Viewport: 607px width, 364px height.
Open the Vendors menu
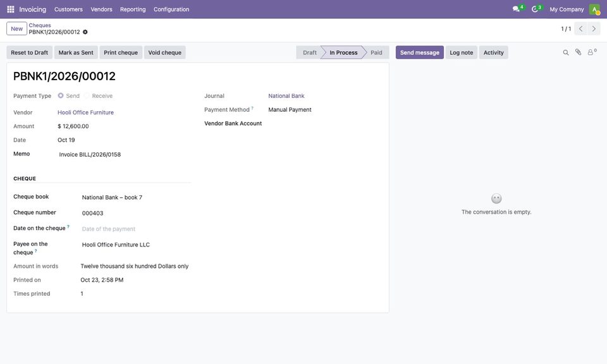click(x=101, y=9)
